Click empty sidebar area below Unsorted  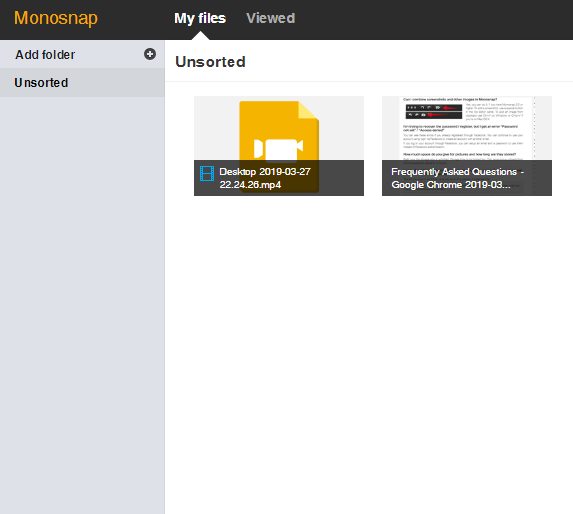pos(82,303)
